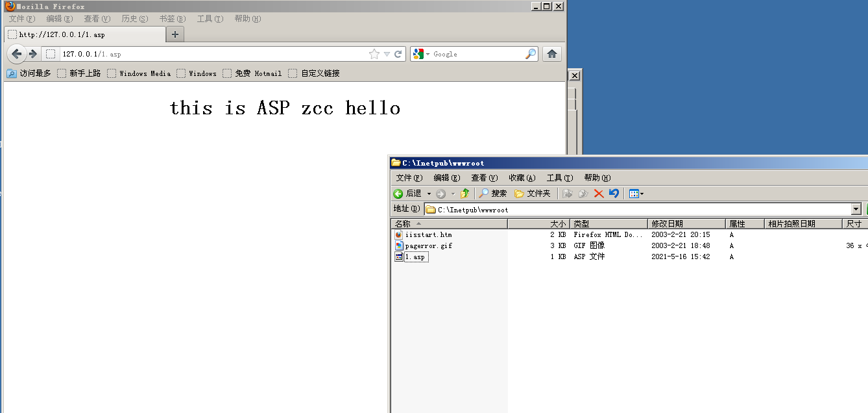Click Explorer Copy To toolbar icon
Screen dimensions: 868x413
(x=583, y=194)
